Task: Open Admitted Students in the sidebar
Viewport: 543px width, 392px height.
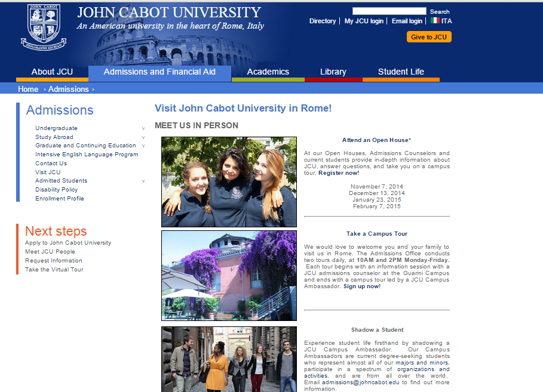Action: (x=62, y=181)
